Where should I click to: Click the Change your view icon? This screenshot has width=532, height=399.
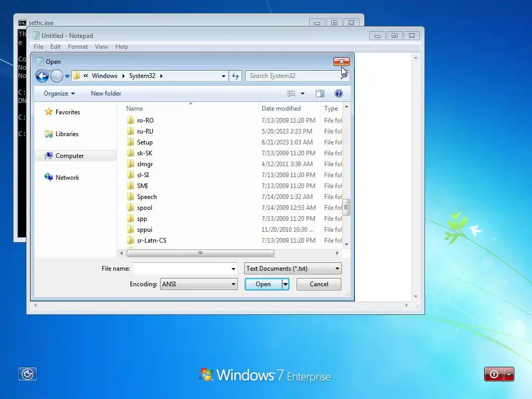(291, 94)
